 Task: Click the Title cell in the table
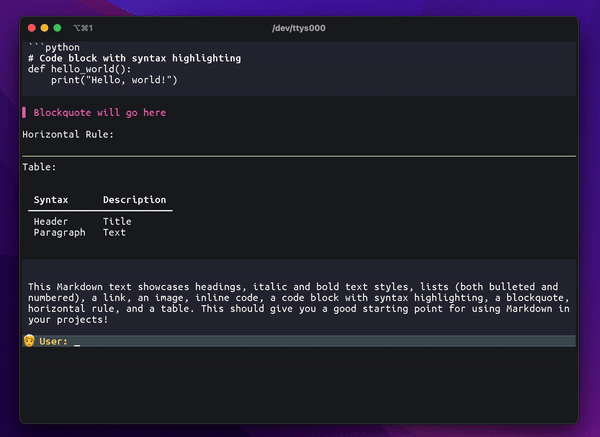(x=117, y=222)
